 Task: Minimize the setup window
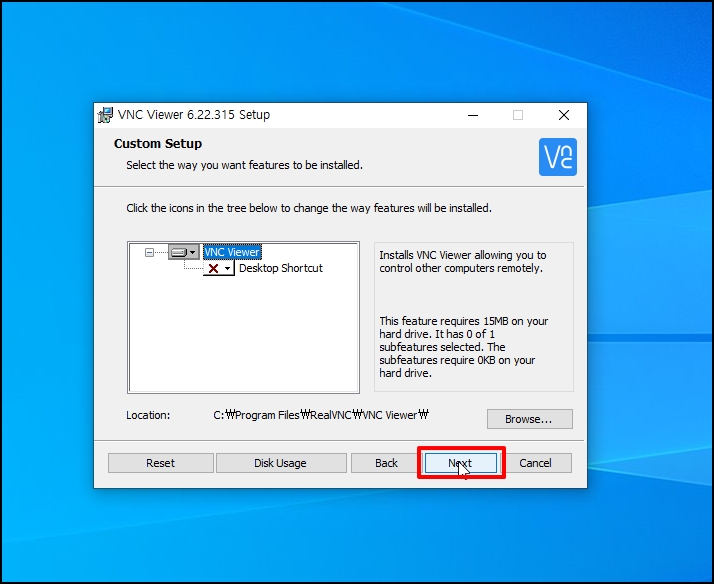tap(473, 115)
